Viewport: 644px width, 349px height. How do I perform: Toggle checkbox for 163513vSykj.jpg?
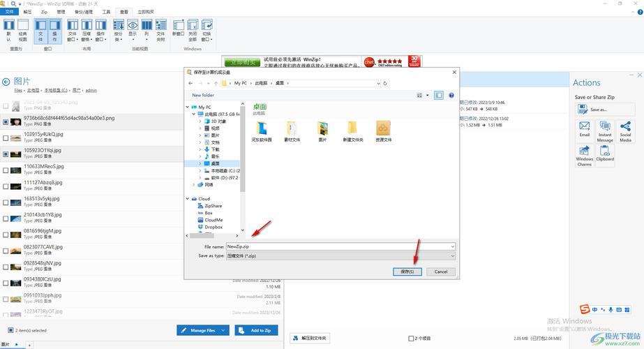click(6, 202)
